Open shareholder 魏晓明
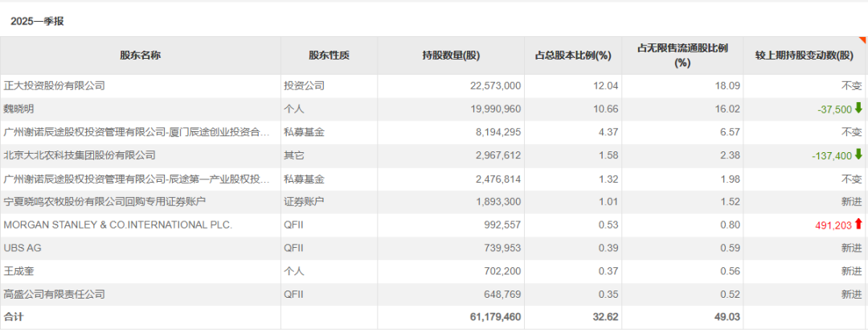 click(x=18, y=109)
